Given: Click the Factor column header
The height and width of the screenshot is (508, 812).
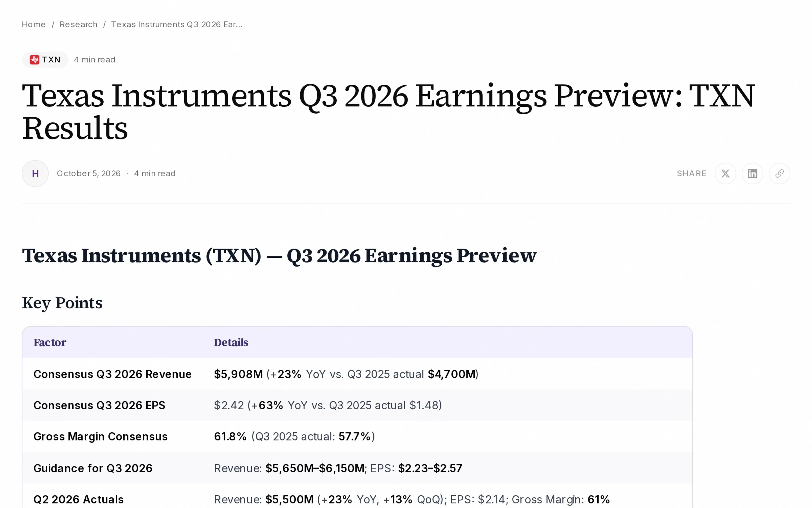Looking at the screenshot, I should coord(50,342).
